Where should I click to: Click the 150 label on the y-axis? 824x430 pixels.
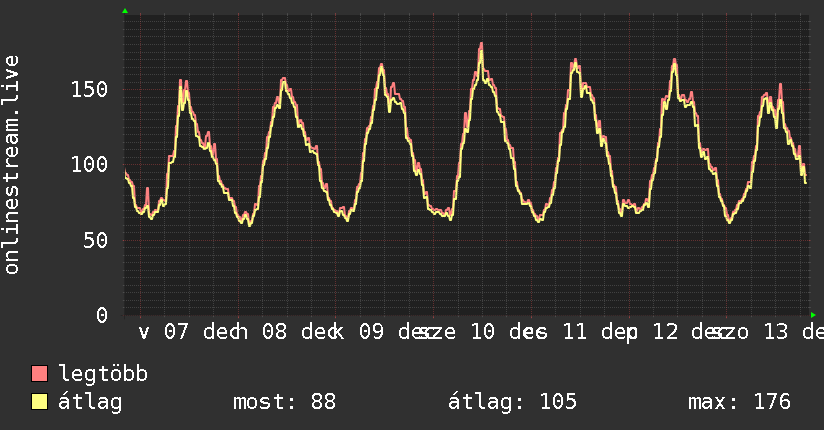(x=89, y=90)
